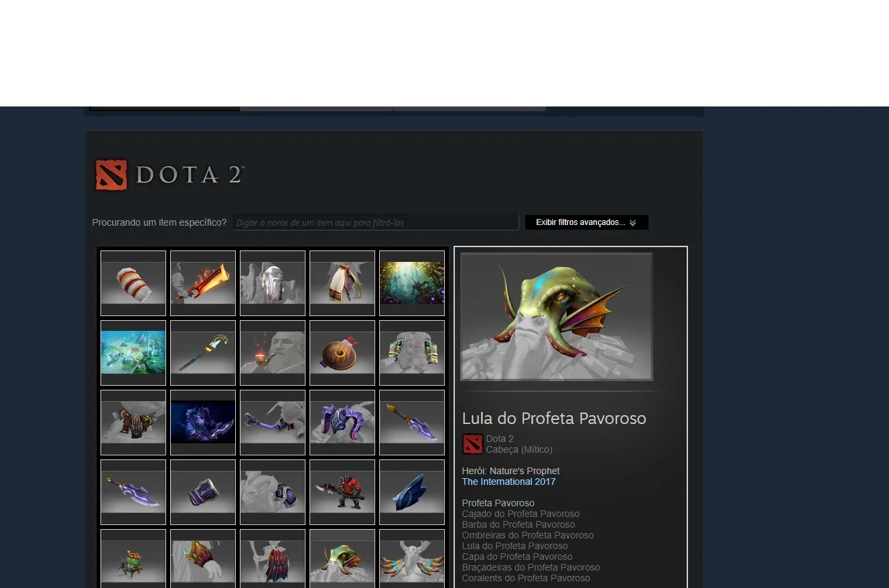Click 'Herói: Nature's Prophet' text
Viewport: 889px width, 588px height.
510,471
